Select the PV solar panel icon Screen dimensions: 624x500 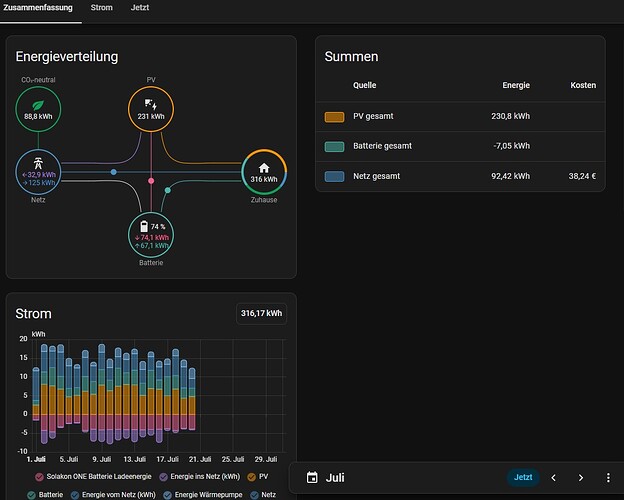tap(150, 105)
